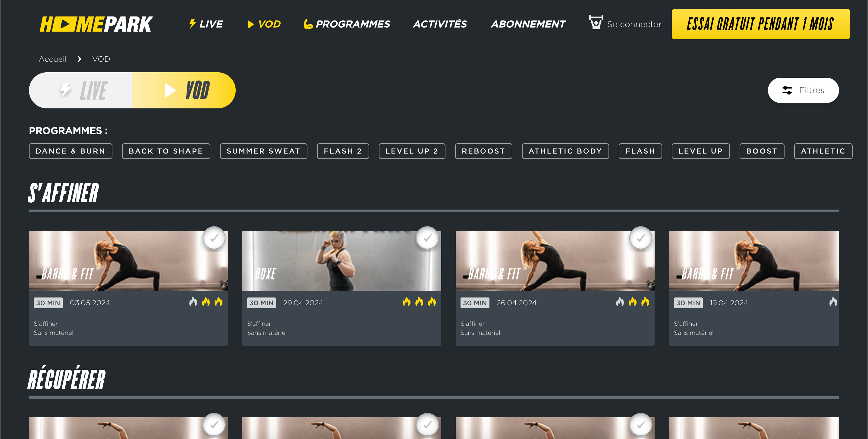Click the date 29.04.2024.
Viewport: 868px width, 439px height.
[x=303, y=303]
